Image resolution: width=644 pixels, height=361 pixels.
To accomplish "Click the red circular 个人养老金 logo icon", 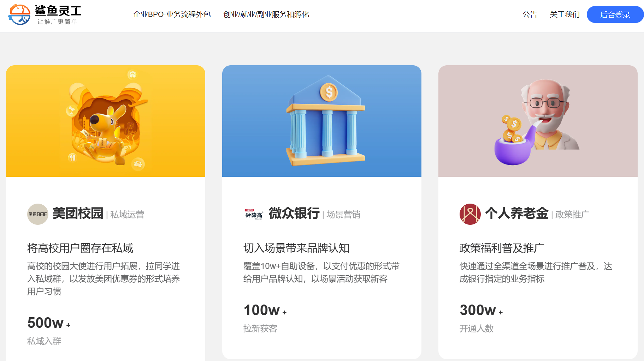I will point(470,214).
